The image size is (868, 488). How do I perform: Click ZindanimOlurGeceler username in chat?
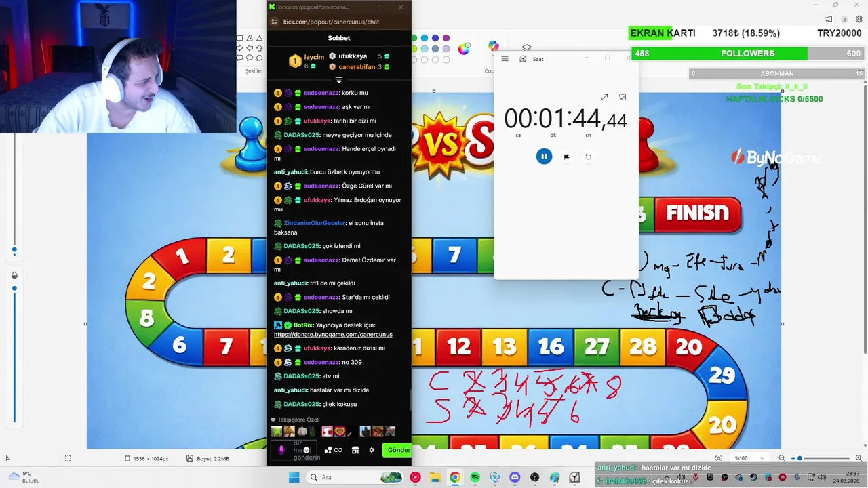click(315, 223)
